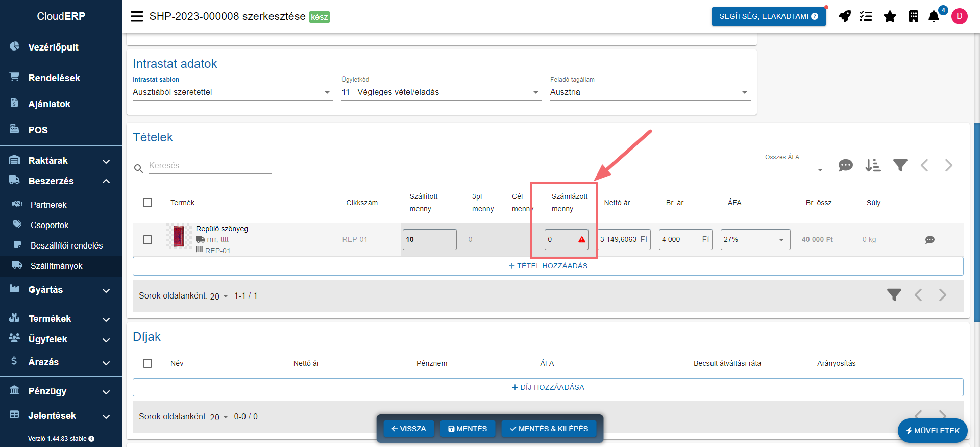Click the filter funnel icon above Tételek table

(900, 165)
